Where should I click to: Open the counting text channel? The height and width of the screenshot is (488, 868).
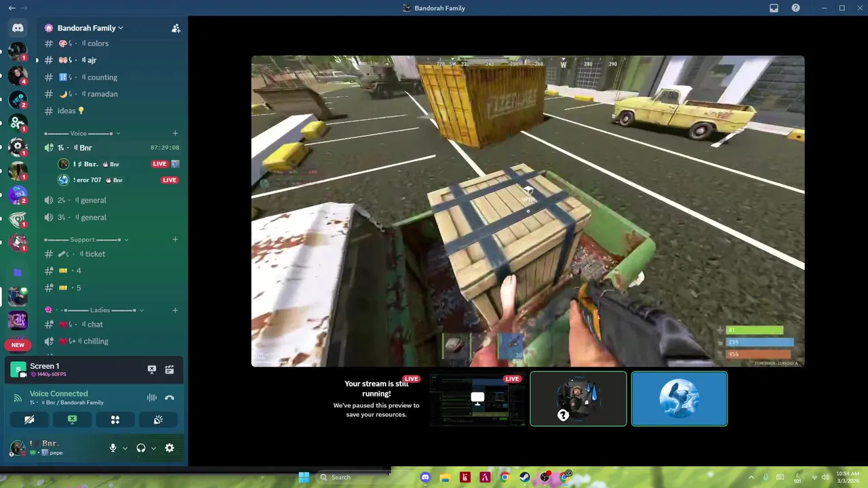point(112,77)
